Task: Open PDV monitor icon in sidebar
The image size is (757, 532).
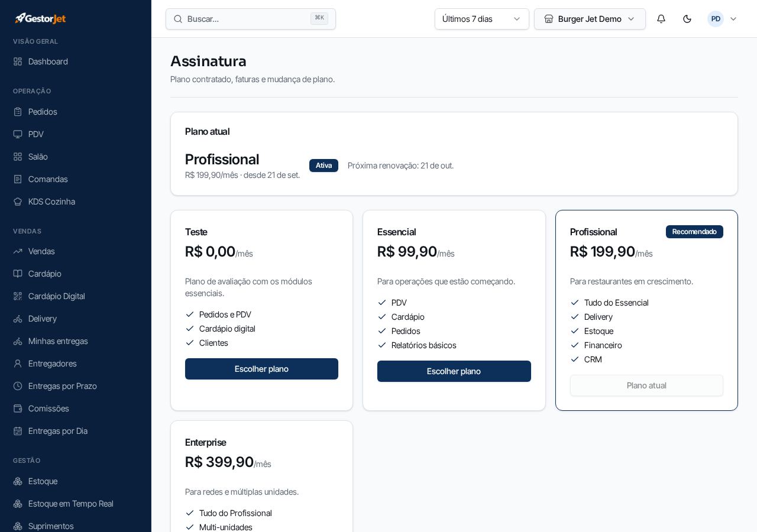Action: (x=18, y=134)
